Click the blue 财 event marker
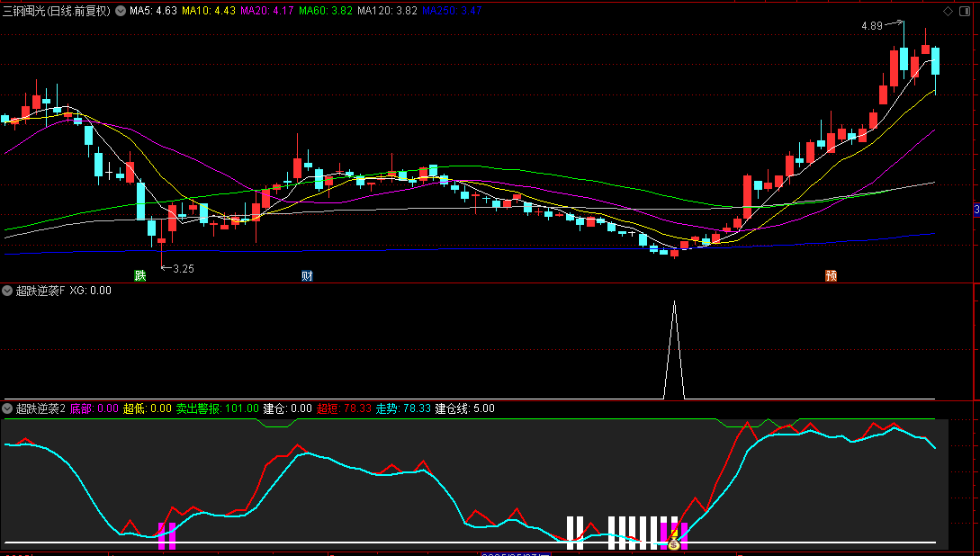This screenshot has width=980, height=556. (307, 275)
